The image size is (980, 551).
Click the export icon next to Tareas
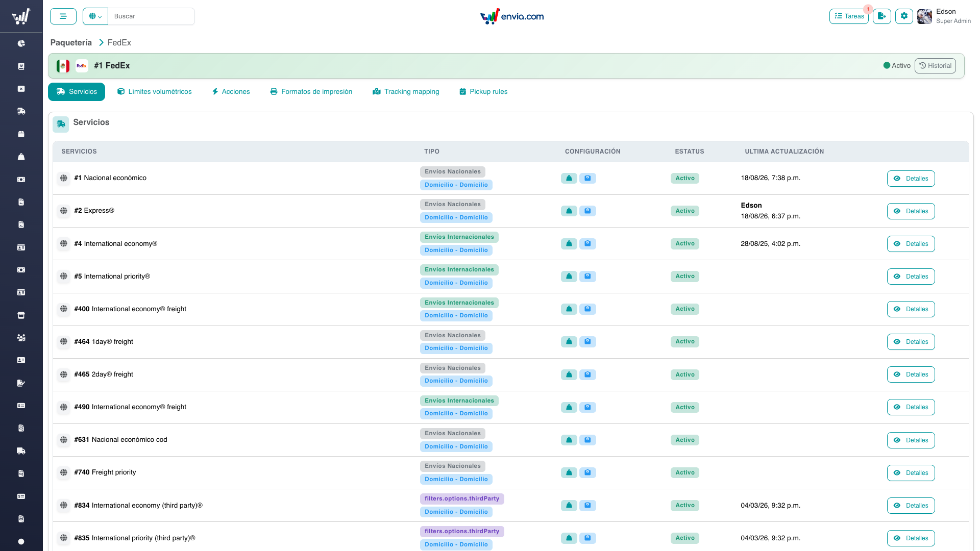pyautogui.click(x=882, y=16)
